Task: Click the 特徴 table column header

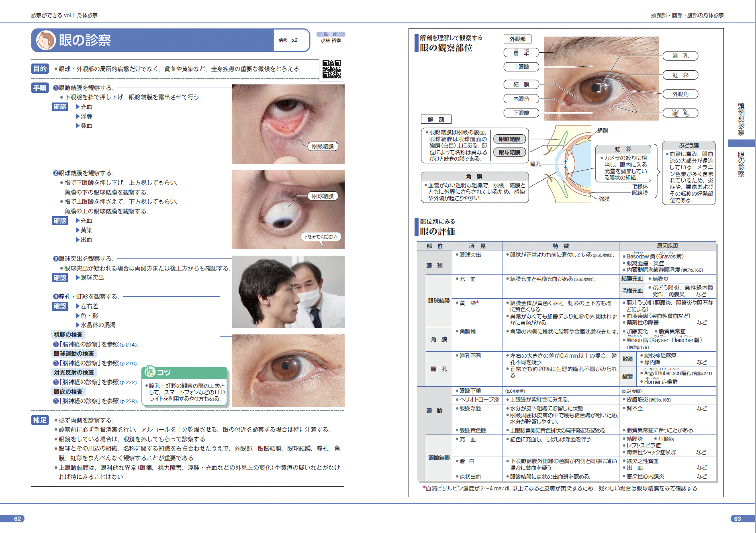Action: coord(561,246)
